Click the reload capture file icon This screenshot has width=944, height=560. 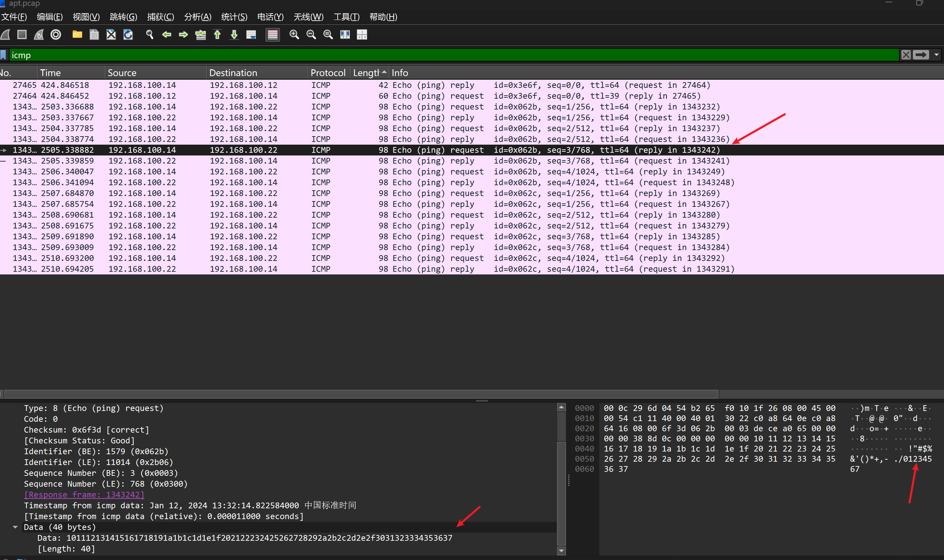pyautogui.click(x=128, y=35)
